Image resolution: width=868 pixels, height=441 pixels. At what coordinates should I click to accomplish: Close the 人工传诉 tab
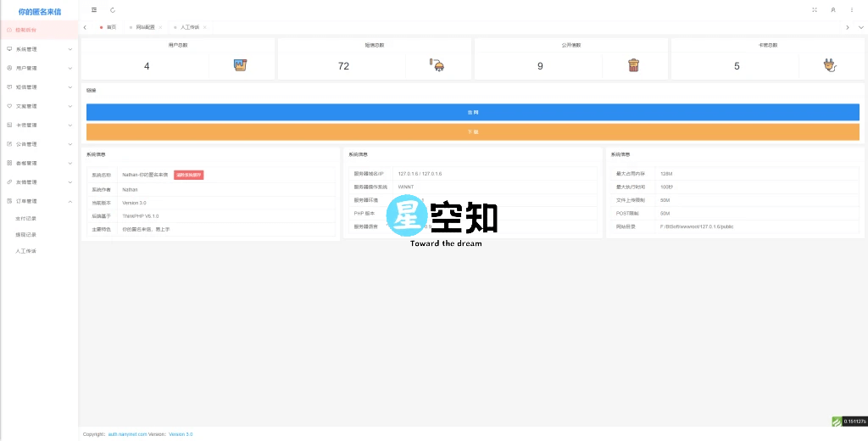click(205, 27)
